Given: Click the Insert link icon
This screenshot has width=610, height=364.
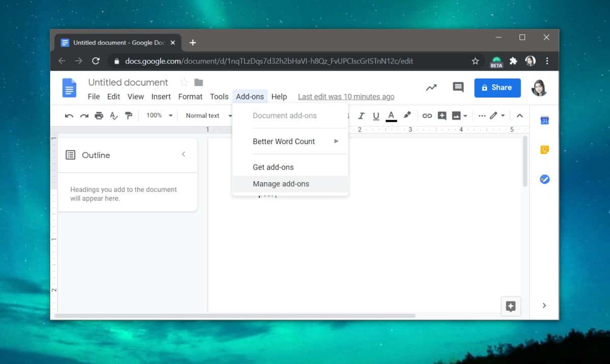Looking at the screenshot, I should tap(427, 116).
